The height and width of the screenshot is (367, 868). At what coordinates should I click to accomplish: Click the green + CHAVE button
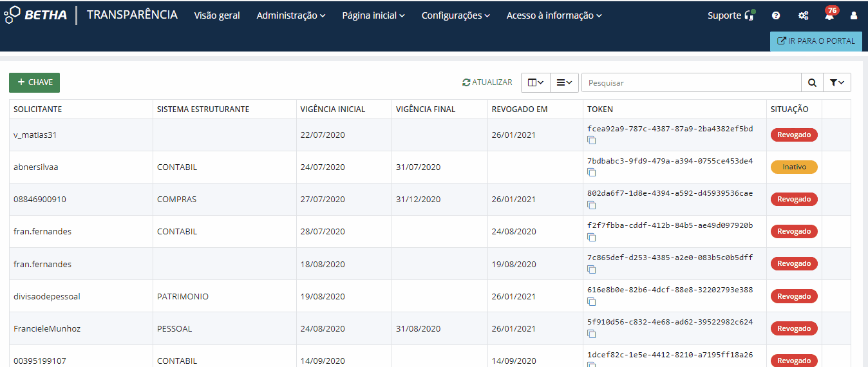34,82
